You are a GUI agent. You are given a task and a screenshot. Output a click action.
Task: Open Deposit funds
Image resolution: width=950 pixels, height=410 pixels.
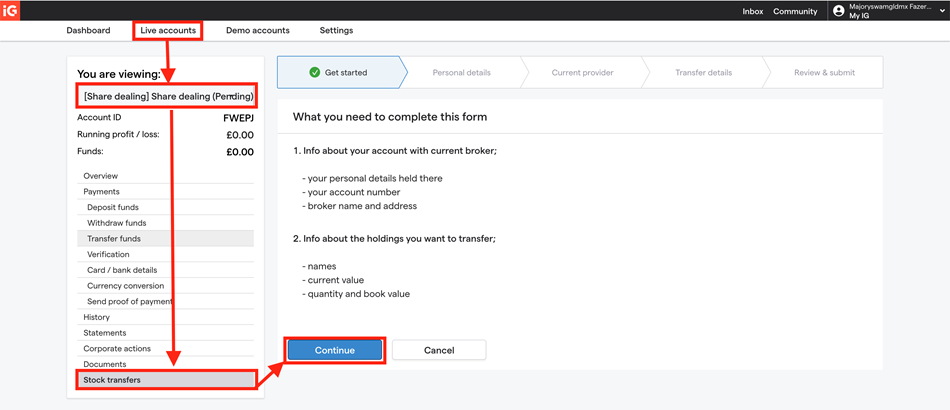click(x=165, y=207)
